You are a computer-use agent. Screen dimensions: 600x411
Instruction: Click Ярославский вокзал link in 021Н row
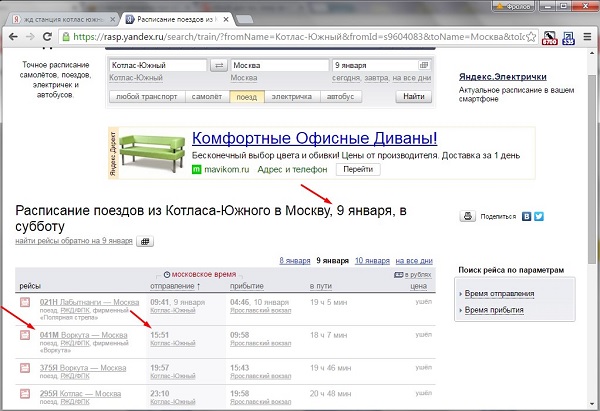point(261,311)
